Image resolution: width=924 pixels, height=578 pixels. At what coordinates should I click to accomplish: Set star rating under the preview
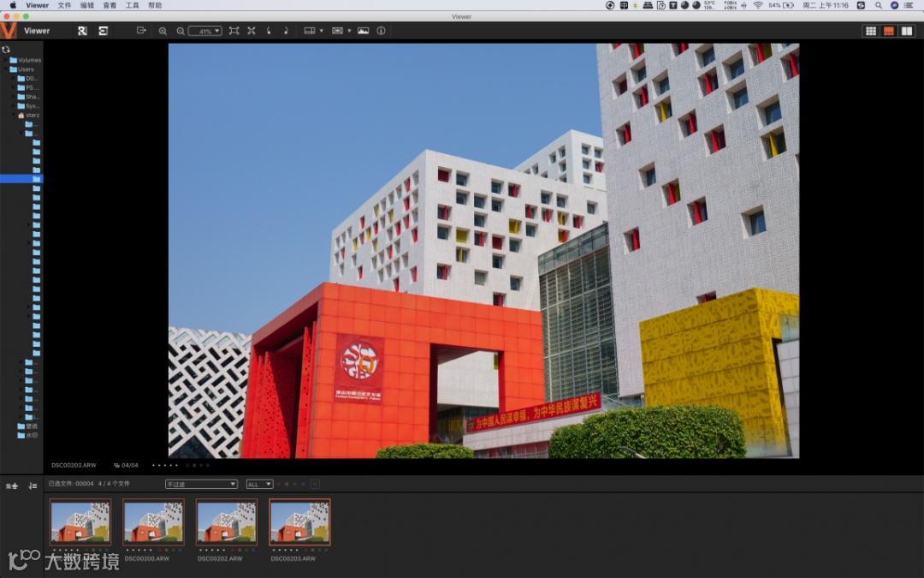pos(165,465)
